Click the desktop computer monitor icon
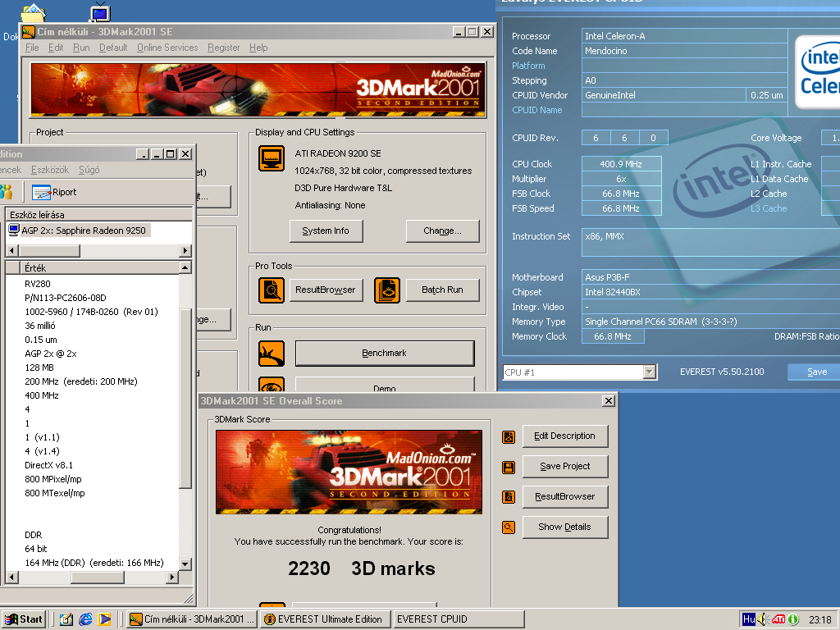 point(99,11)
